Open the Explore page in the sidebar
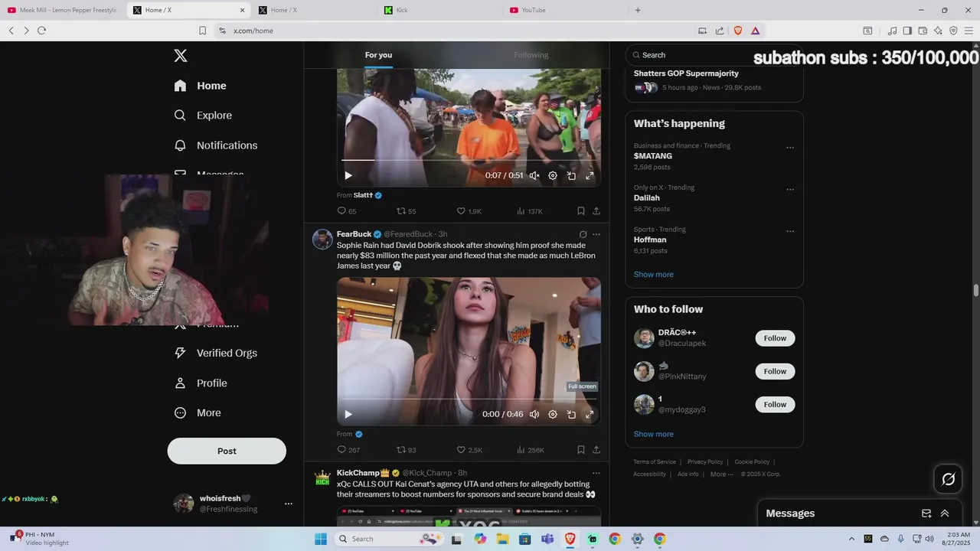This screenshot has height=551, width=980. tap(203, 116)
